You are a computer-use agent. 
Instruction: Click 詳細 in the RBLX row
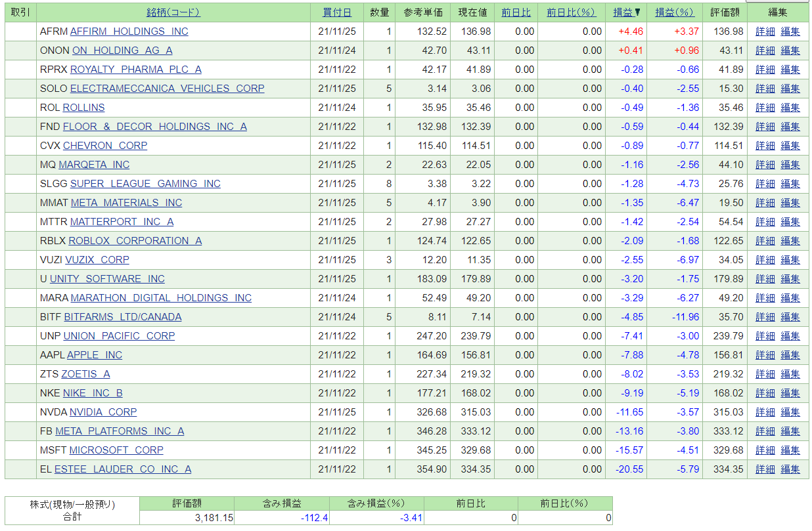765,241
